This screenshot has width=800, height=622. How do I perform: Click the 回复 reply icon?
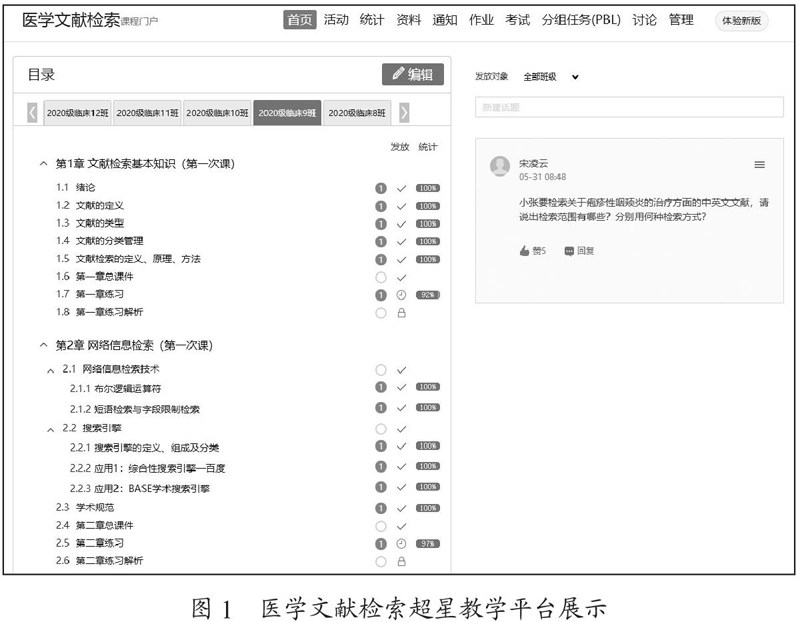[569, 251]
